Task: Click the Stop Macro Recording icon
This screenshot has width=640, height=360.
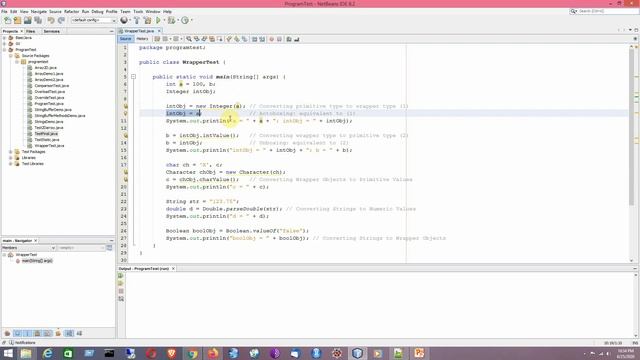Action: [279, 39]
